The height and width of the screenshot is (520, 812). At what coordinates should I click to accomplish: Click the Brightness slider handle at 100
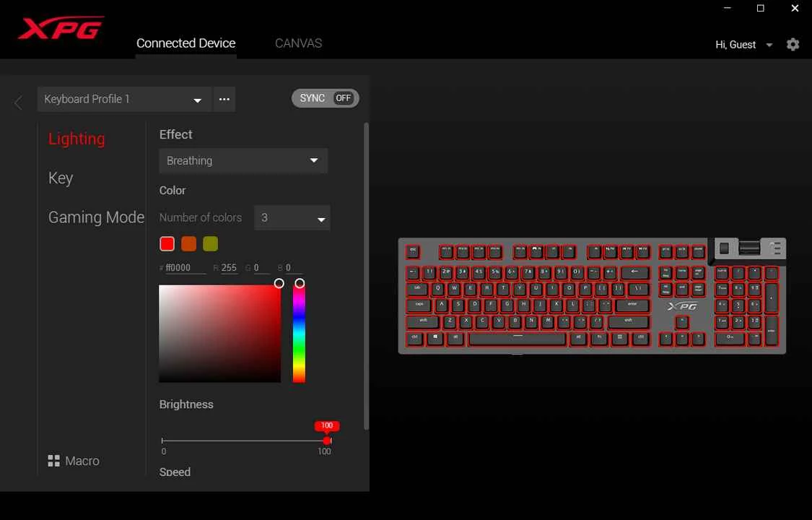327,441
